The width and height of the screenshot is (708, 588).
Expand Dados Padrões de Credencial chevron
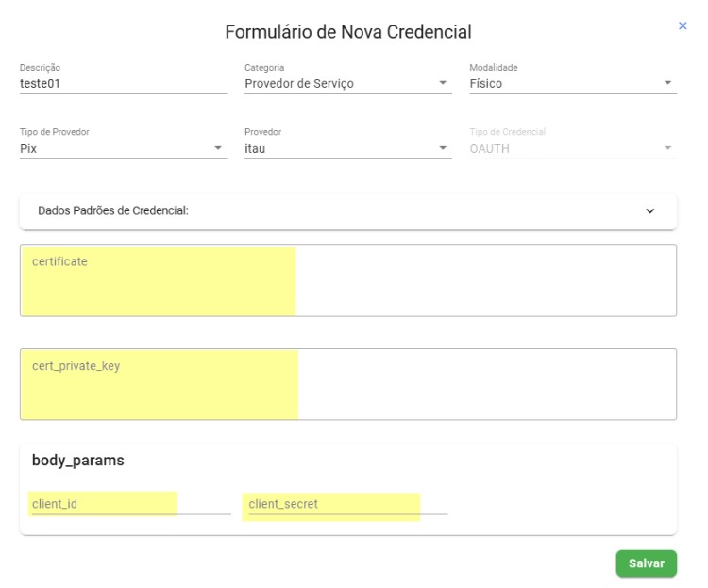pyautogui.click(x=649, y=211)
